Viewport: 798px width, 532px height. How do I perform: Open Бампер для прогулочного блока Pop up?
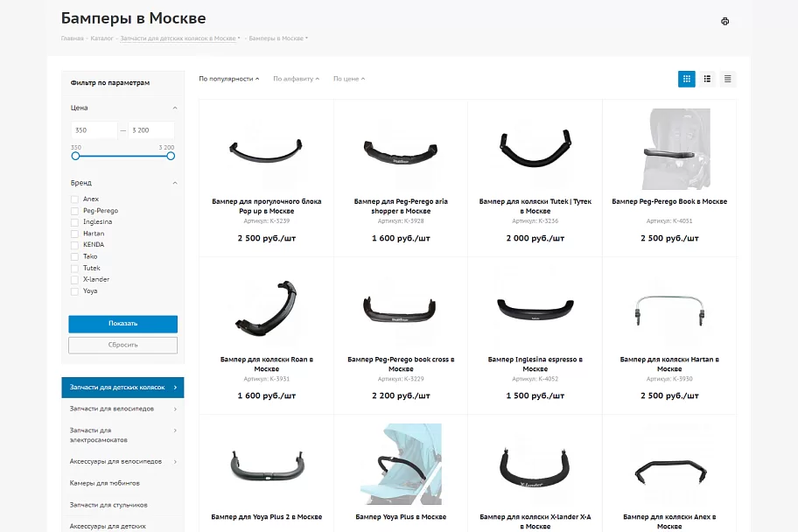click(267, 206)
